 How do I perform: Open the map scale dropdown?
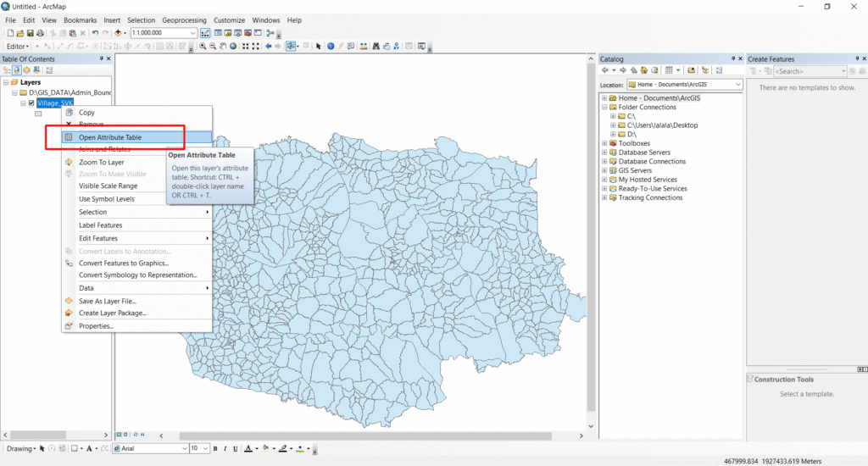(x=192, y=33)
